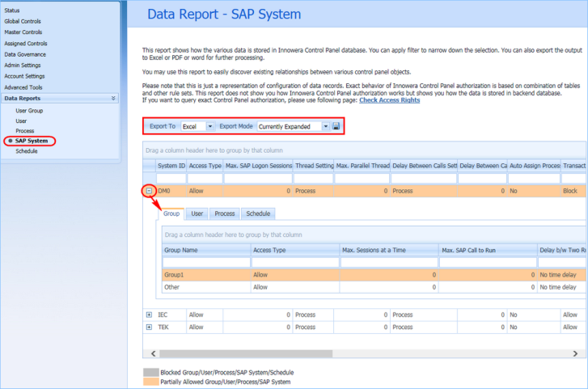Switch to the User tab
Image resolution: width=588 pixels, height=389 pixels.
coord(197,214)
